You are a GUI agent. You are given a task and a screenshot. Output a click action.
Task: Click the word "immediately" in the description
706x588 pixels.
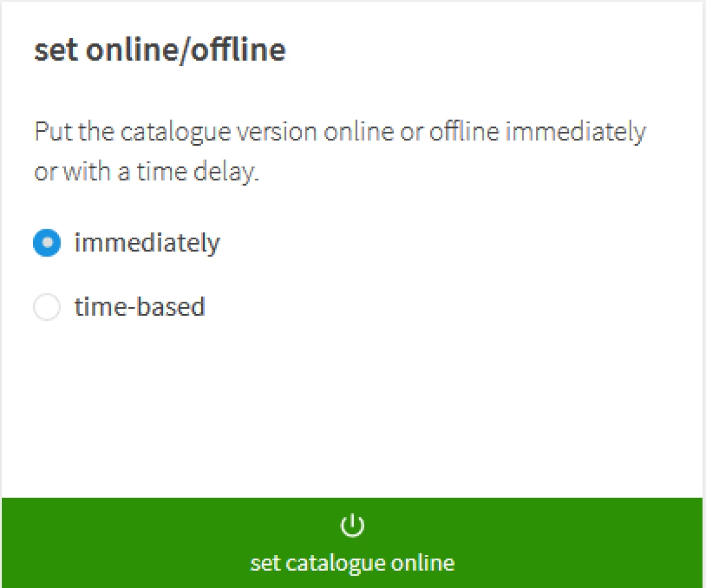click(x=575, y=132)
